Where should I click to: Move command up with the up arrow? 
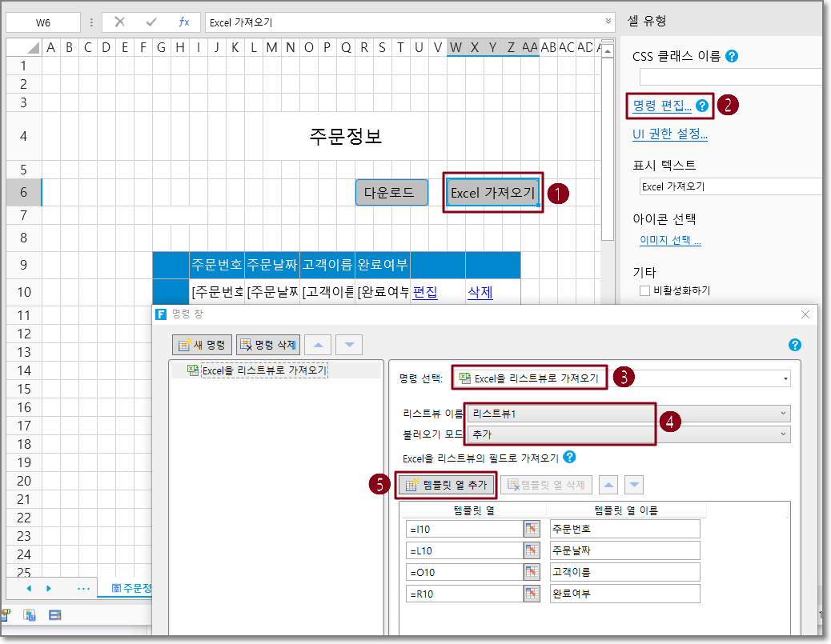click(x=319, y=345)
